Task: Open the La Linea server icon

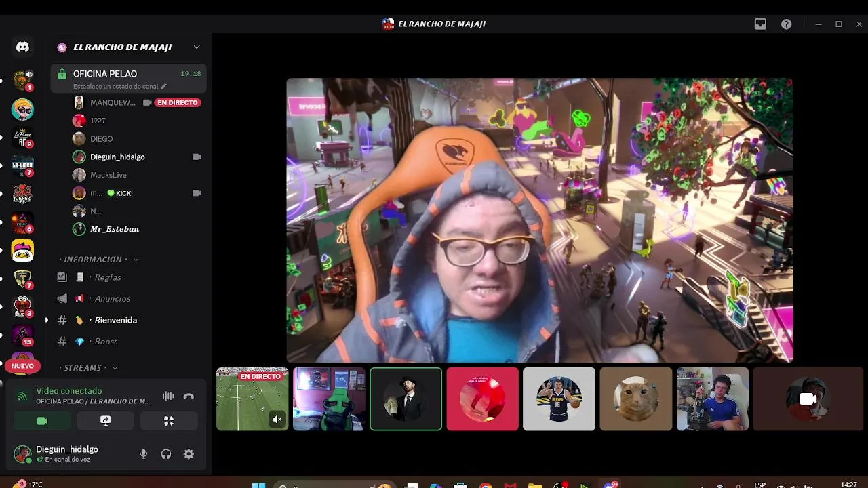Action: pos(22,166)
